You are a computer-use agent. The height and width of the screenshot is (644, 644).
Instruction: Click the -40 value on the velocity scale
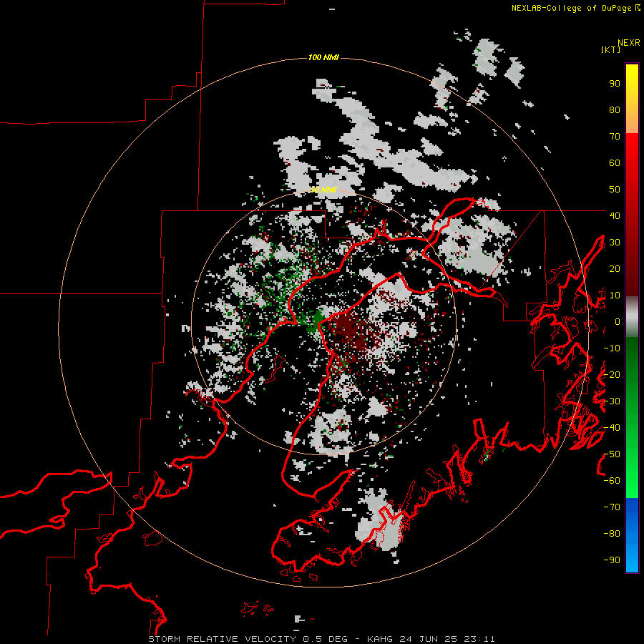tap(612, 428)
